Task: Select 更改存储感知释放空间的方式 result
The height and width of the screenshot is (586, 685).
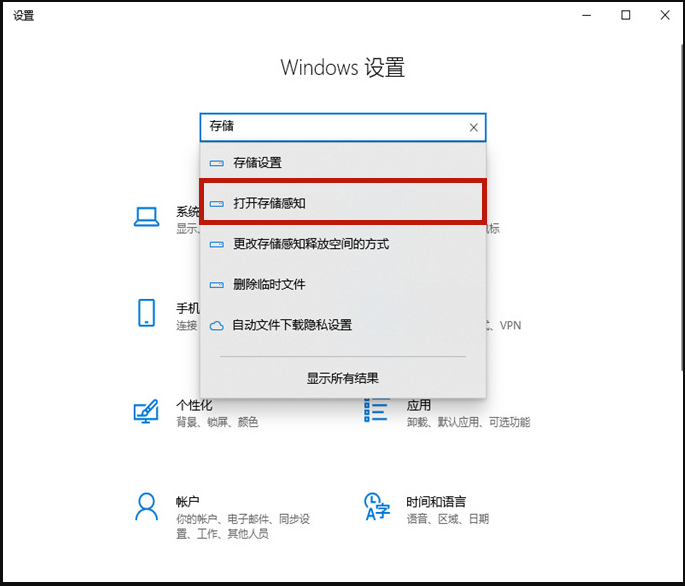Action: pyautogui.click(x=310, y=244)
